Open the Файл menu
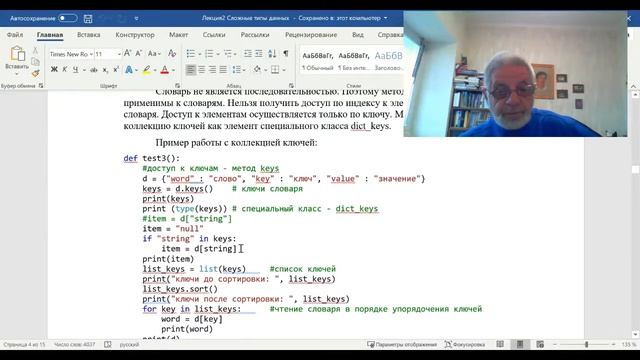 (x=15, y=35)
